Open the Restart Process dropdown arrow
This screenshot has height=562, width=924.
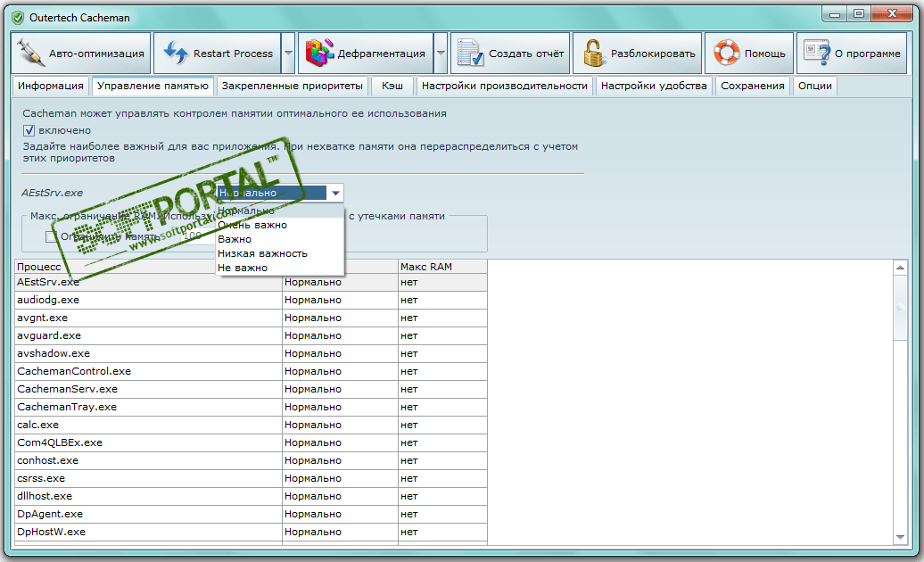pyautogui.click(x=288, y=53)
